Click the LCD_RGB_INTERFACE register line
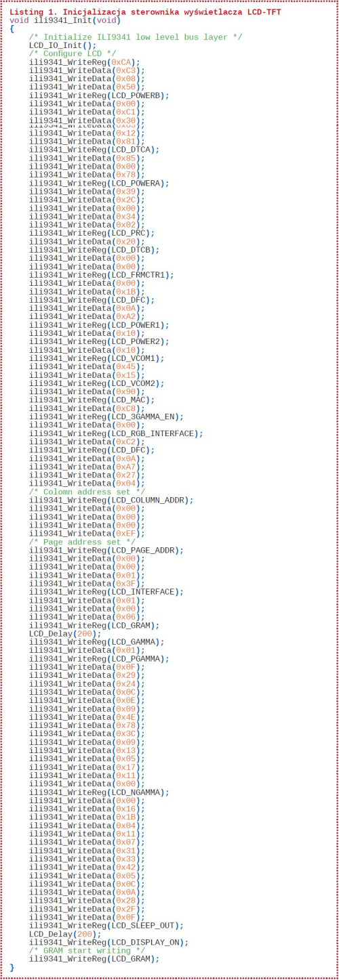 (x=116, y=433)
